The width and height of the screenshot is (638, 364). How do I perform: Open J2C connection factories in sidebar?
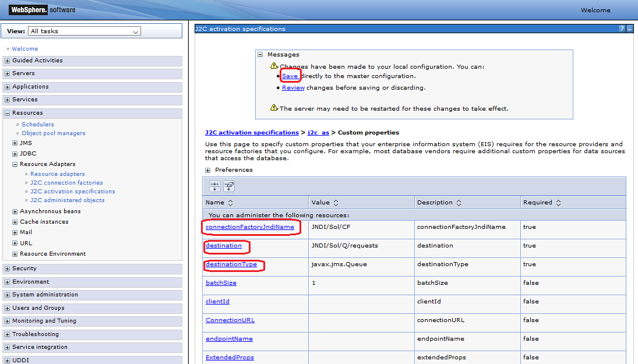66,183
